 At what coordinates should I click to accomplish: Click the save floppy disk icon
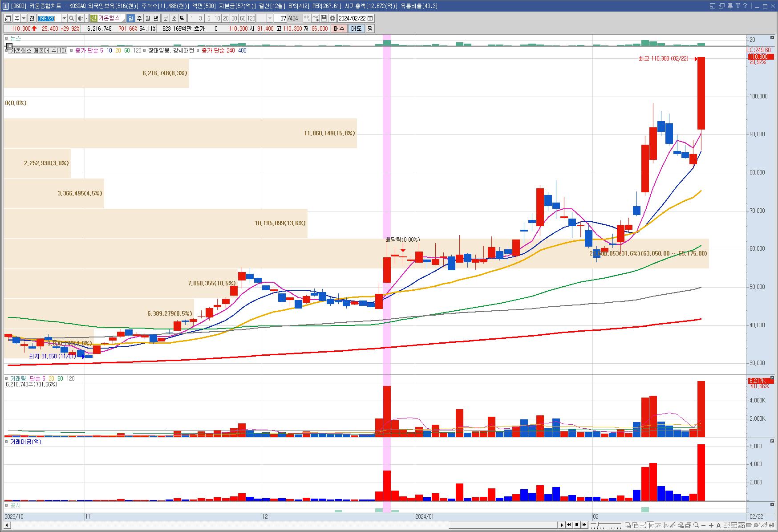pyautogui.click(x=324, y=18)
